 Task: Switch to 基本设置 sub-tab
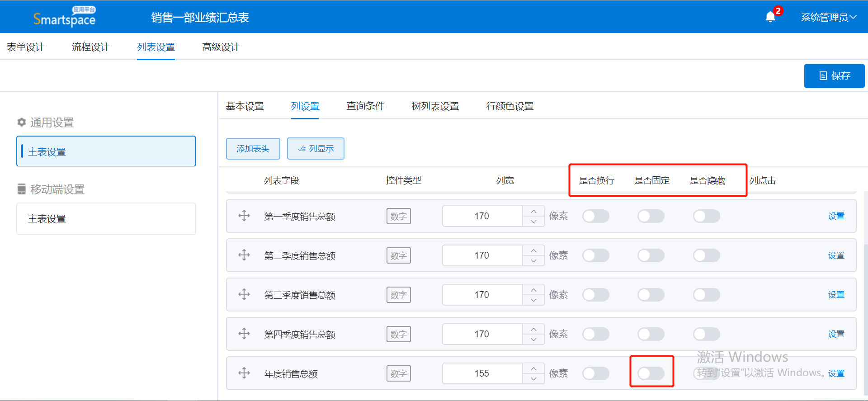pos(245,106)
